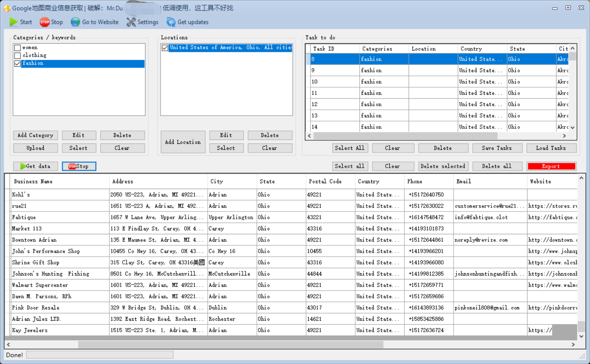Click the Get data button
Screen dimensions: 590x364
click(x=35, y=166)
